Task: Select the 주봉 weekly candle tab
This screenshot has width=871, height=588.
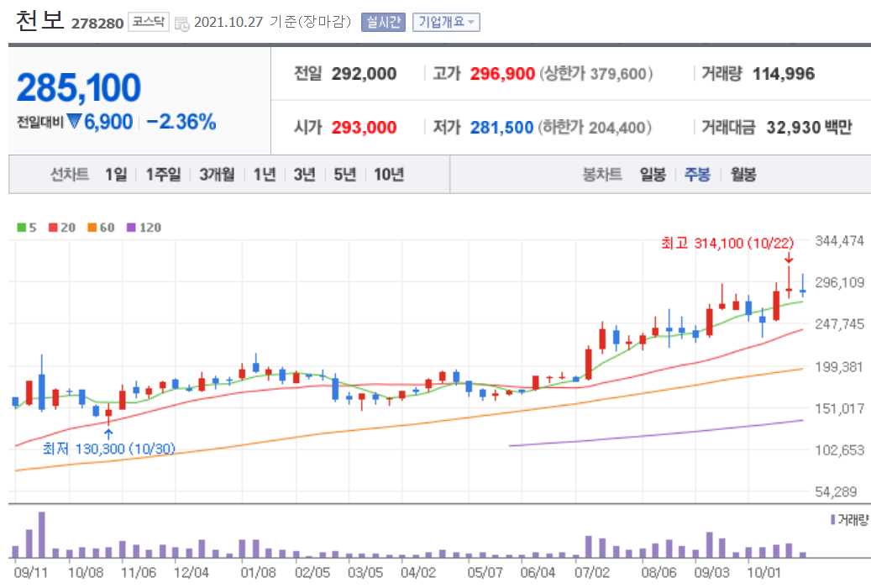Action: click(x=698, y=175)
